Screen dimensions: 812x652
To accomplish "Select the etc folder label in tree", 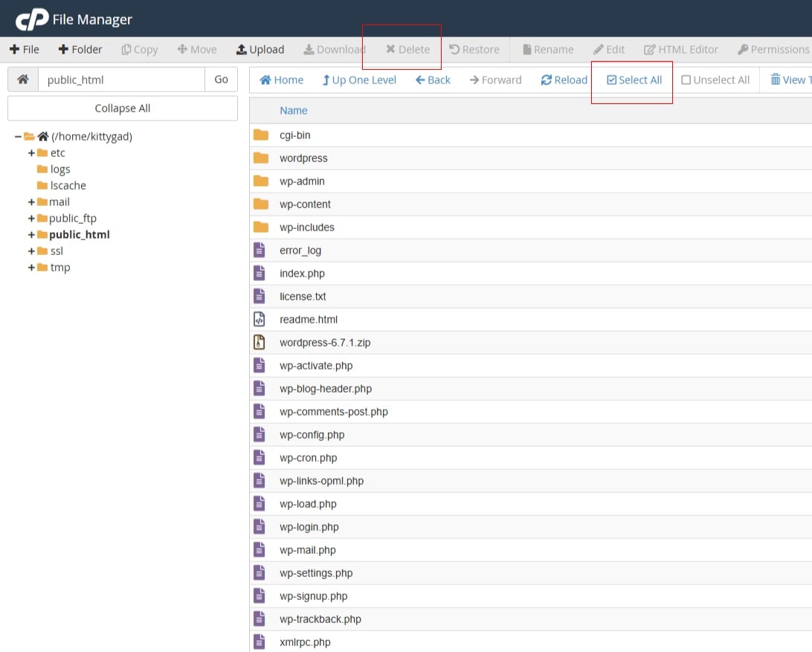I will 57,152.
